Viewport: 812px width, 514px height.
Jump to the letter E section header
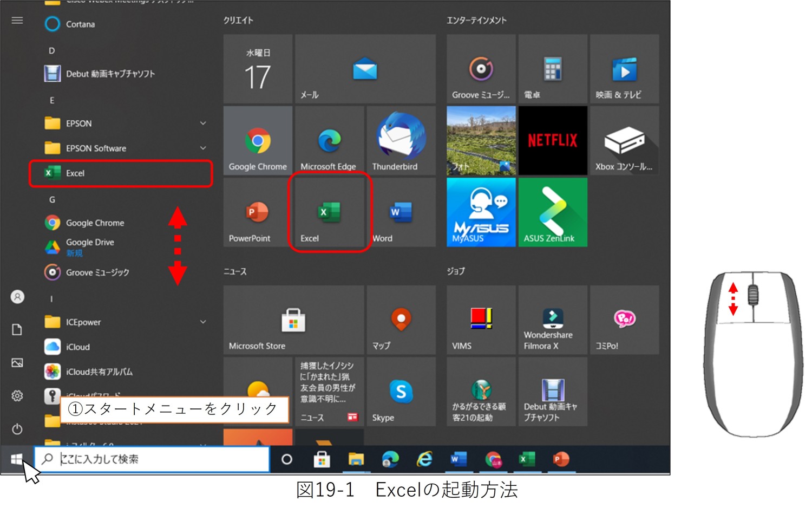click(x=52, y=101)
